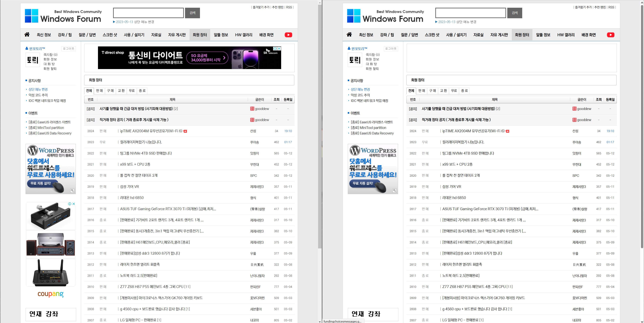This screenshot has width=644, height=323.
Task: Click the 로그아웃 button in left window
Action: (x=68, y=48)
